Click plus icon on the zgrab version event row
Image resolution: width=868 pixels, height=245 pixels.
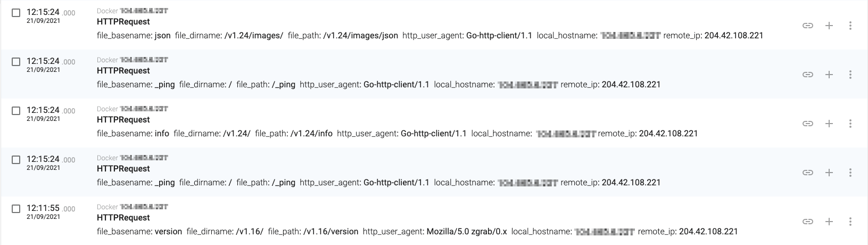[x=829, y=222]
